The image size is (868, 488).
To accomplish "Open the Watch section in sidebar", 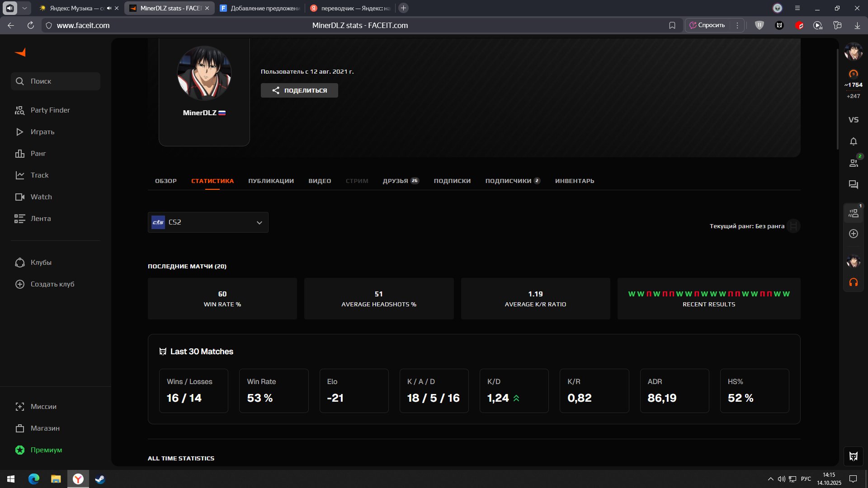I will [x=41, y=197].
